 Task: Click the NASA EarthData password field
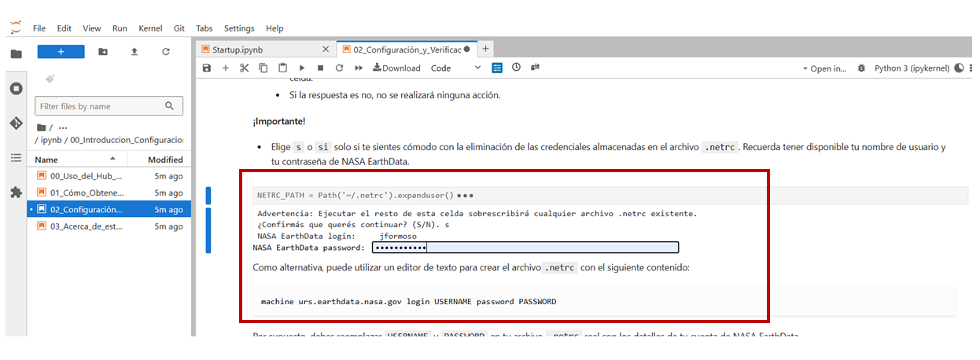525,248
